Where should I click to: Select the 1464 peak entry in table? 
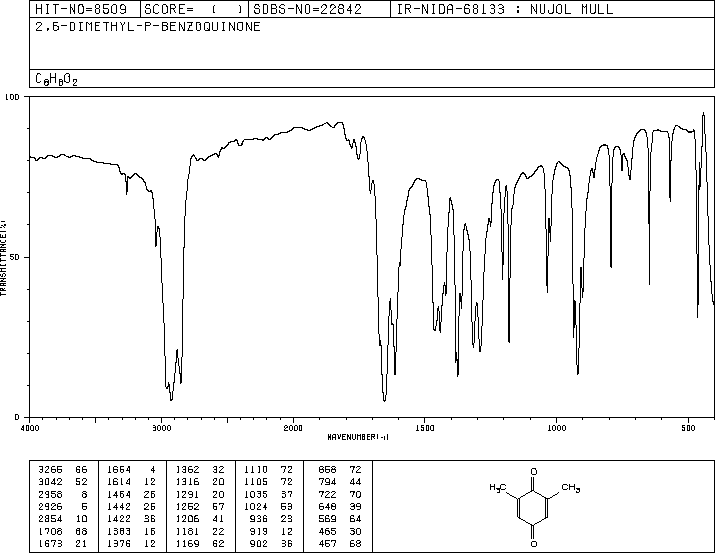[131, 494]
